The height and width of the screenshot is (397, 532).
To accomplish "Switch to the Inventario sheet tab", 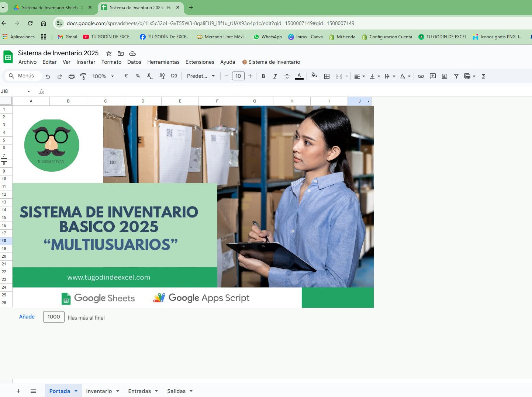I will 99,391.
